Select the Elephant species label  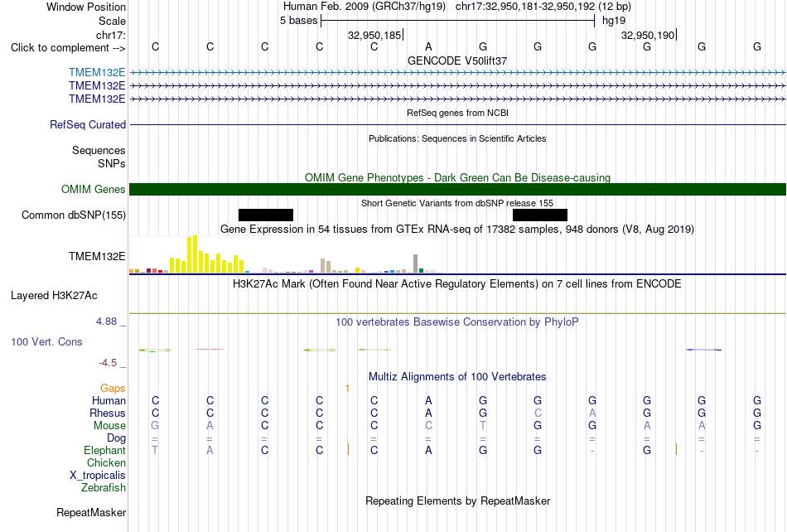pyautogui.click(x=105, y=450)
